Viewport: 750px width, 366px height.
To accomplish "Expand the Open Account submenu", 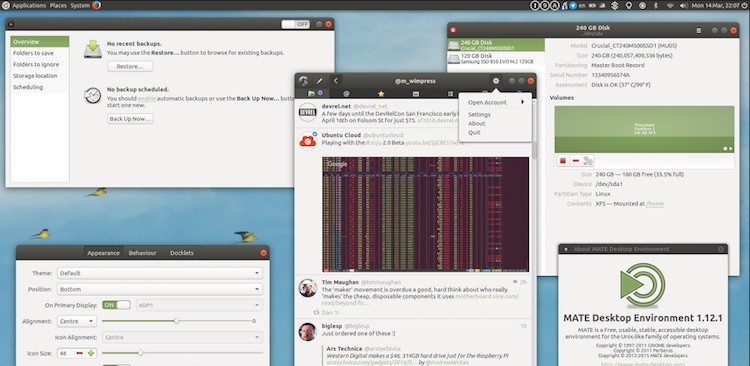I will click(496, 102).
